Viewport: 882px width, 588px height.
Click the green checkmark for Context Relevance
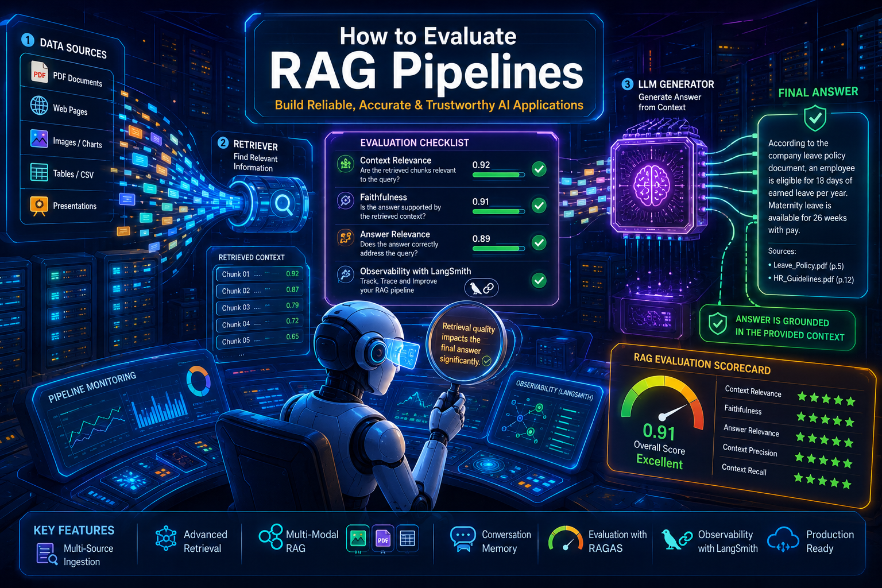point(539,169)
